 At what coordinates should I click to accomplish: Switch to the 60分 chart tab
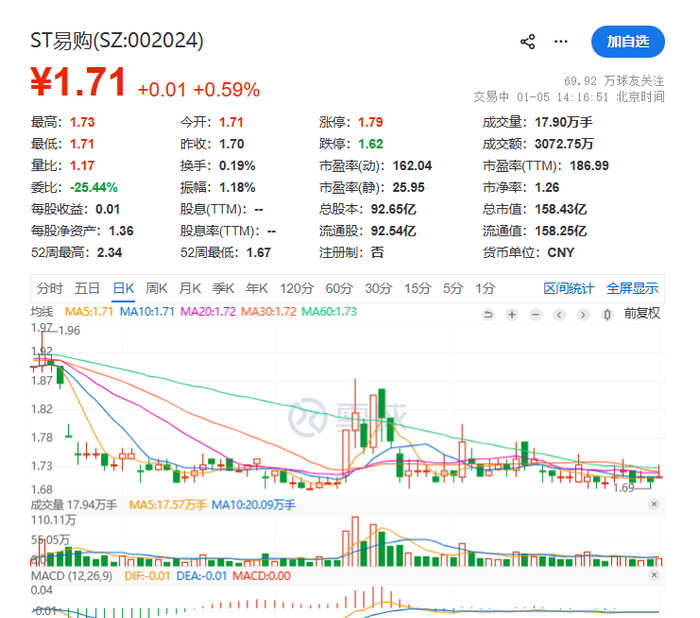click(339, 288)
